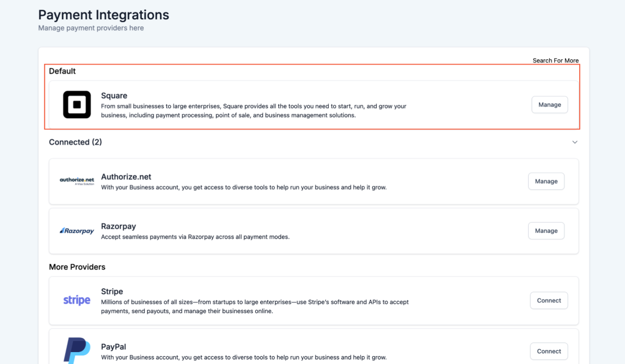Click the Connected (2) section header

point(75,142)
